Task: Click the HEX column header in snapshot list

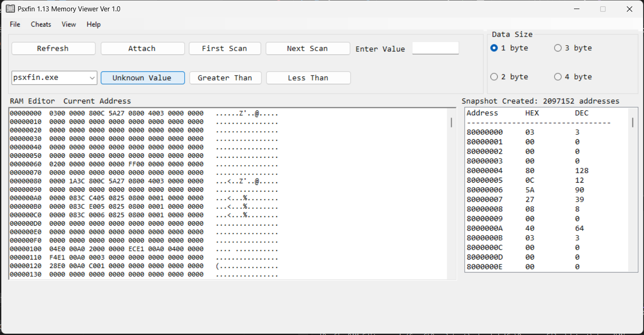Action: (532, 113)
